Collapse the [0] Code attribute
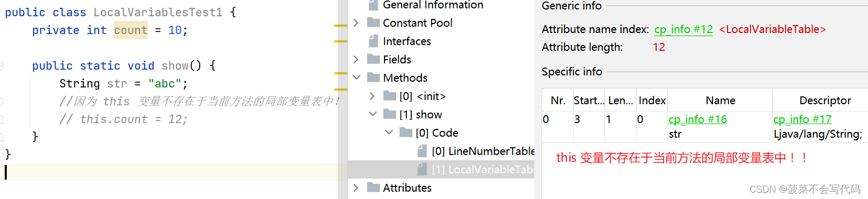The height and width of the screenshot is (199, 868). 389,132
